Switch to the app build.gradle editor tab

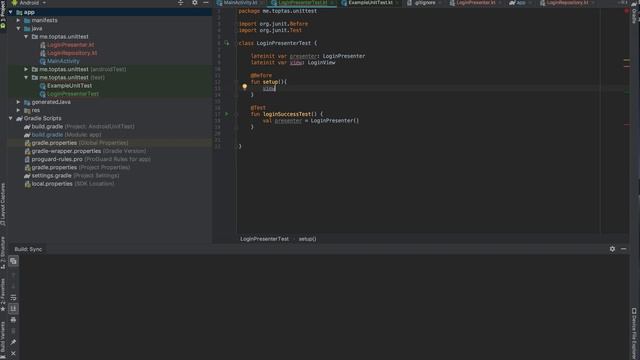coord(520,3)
